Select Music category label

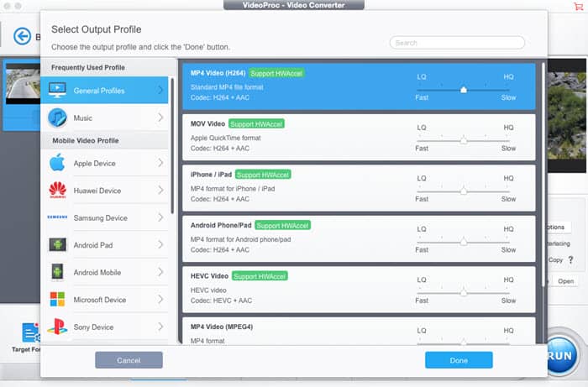(x=83, y=118)
